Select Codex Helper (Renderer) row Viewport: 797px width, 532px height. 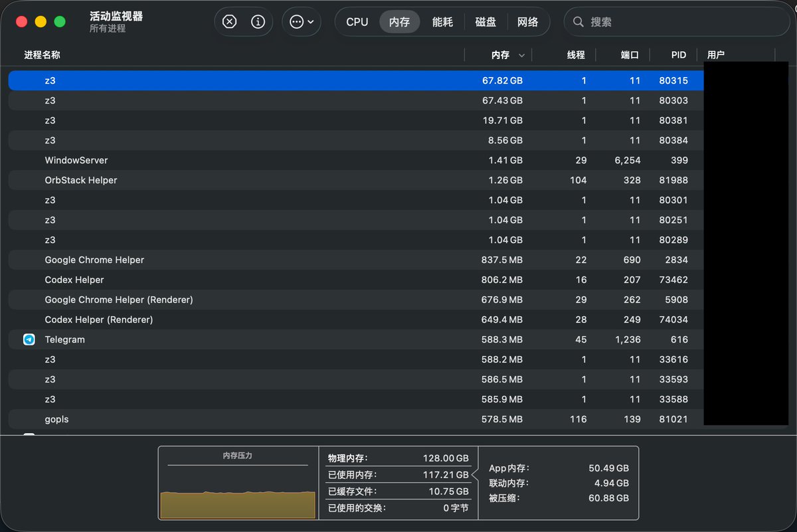356,319
